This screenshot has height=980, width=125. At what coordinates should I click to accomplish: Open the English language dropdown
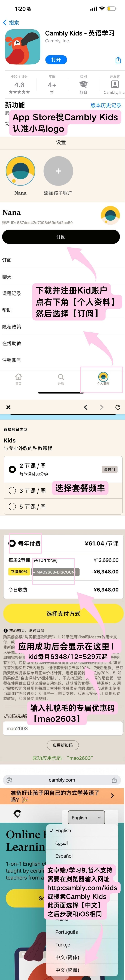pos(86,817)
